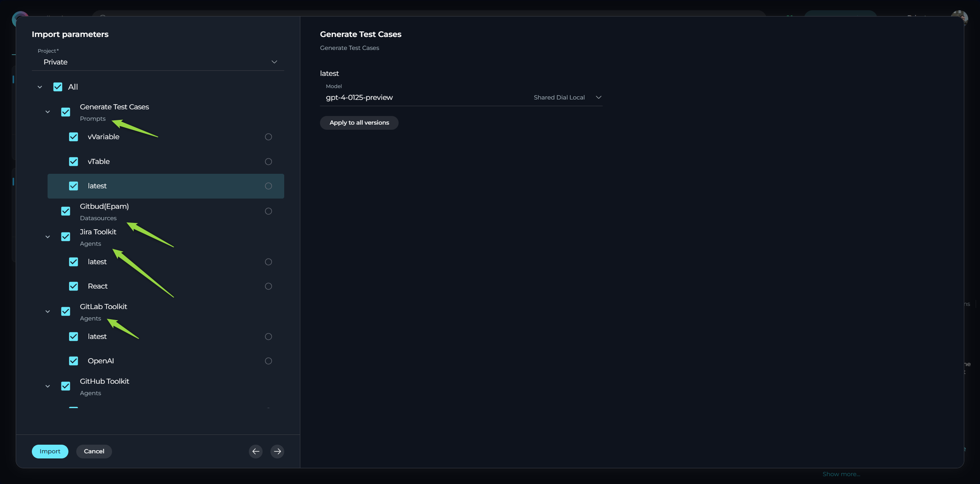This screenshot has height=484, width=980.
Task: Uncheck the OpenAI version checkbox
Action: point(74,361)
